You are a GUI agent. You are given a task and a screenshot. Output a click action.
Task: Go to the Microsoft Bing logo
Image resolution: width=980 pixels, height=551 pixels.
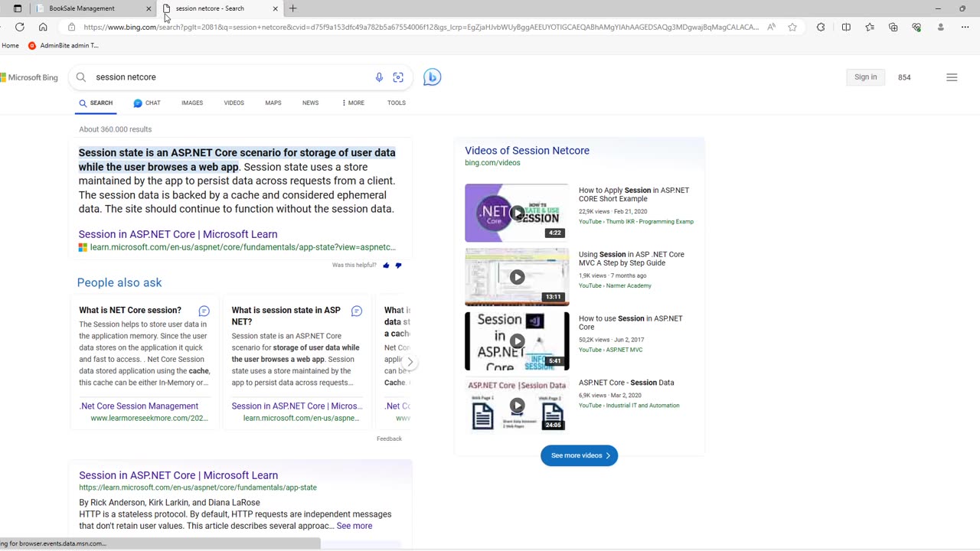[29, 77]
